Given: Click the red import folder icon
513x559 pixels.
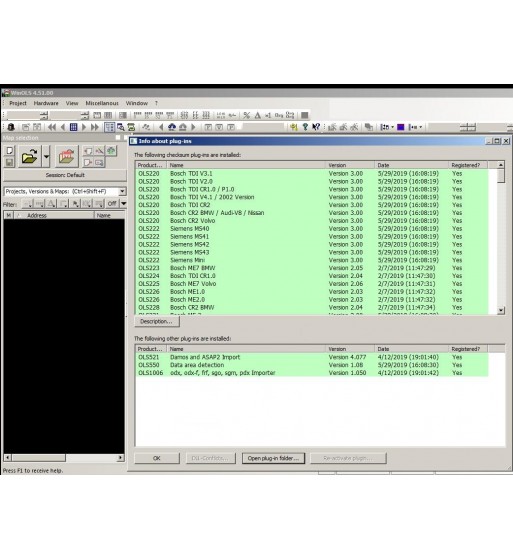Looking at the screenshot, I should click(67, 156).
